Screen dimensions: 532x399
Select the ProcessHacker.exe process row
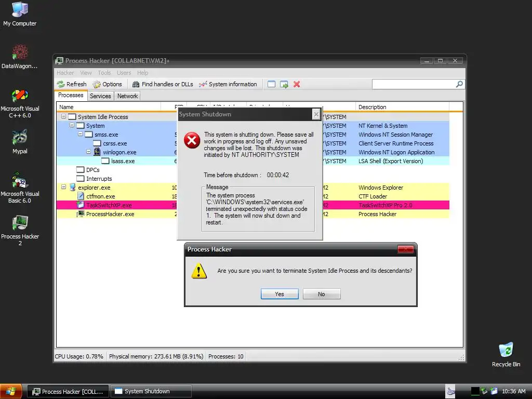pos(253,214)
